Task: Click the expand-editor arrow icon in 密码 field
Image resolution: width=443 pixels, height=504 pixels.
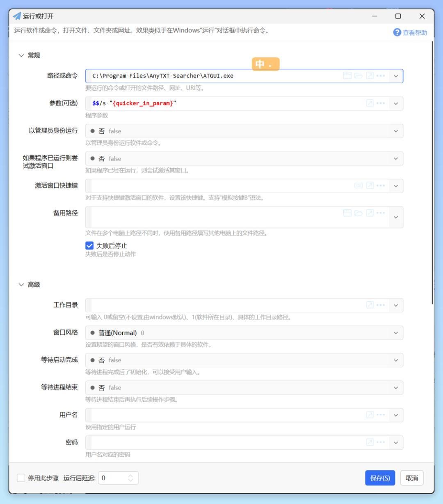Action: (x=370, y=442)
